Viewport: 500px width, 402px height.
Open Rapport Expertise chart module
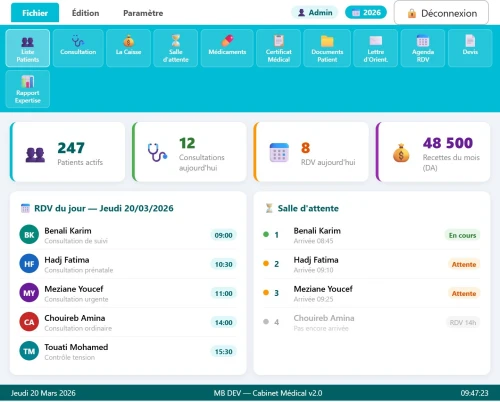click(28, 89)
